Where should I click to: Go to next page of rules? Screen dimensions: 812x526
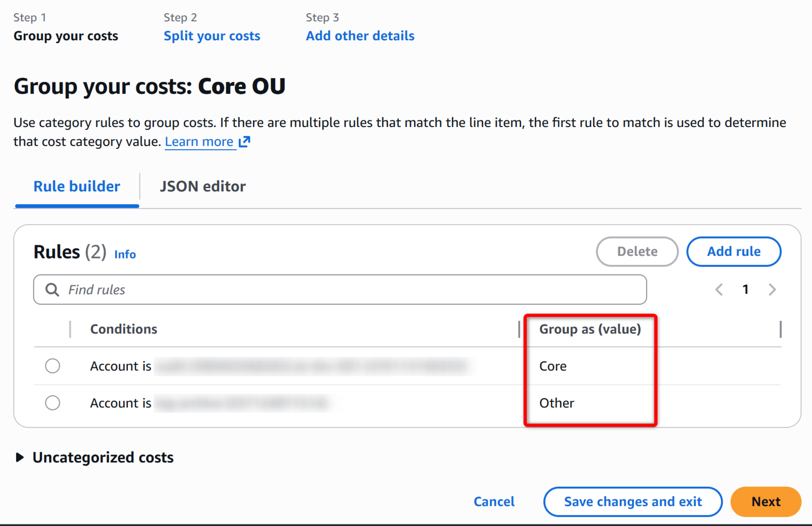772,290
